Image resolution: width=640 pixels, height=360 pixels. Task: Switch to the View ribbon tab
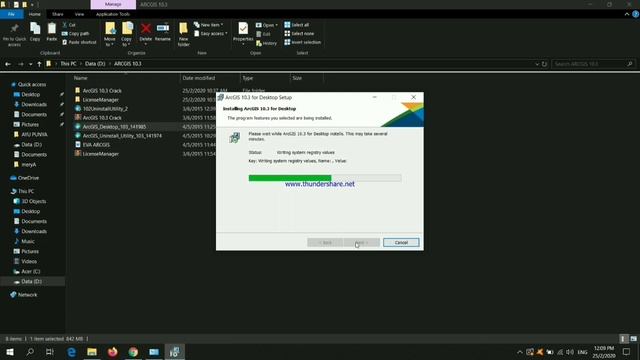[x=79, y=14]
